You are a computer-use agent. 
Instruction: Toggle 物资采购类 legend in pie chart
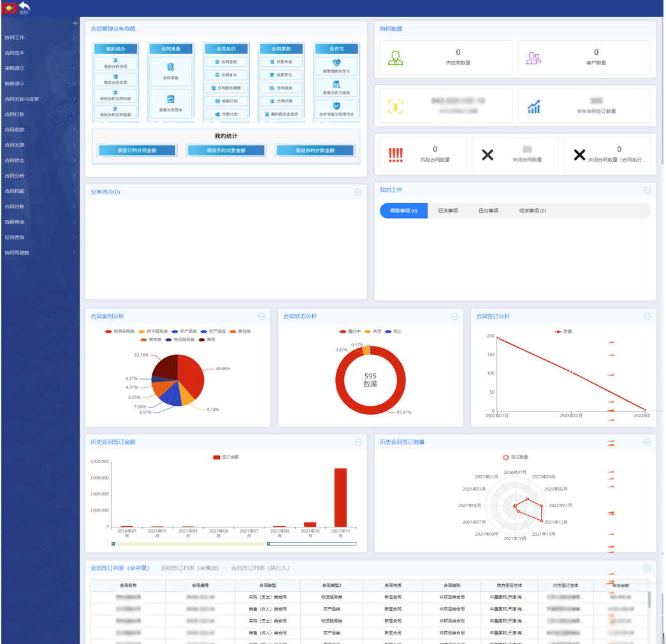pos(120,331)
